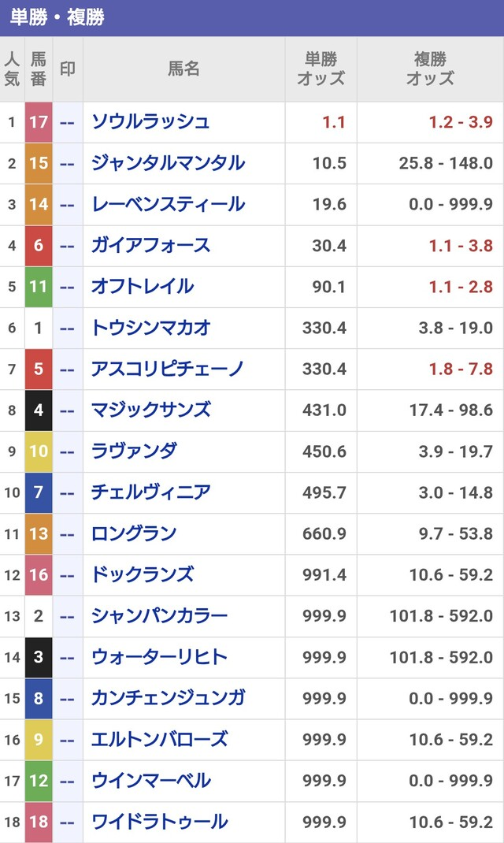The image size is (504, 843).
Task: Click the 単勝オッズ column header
Action: 321,69
